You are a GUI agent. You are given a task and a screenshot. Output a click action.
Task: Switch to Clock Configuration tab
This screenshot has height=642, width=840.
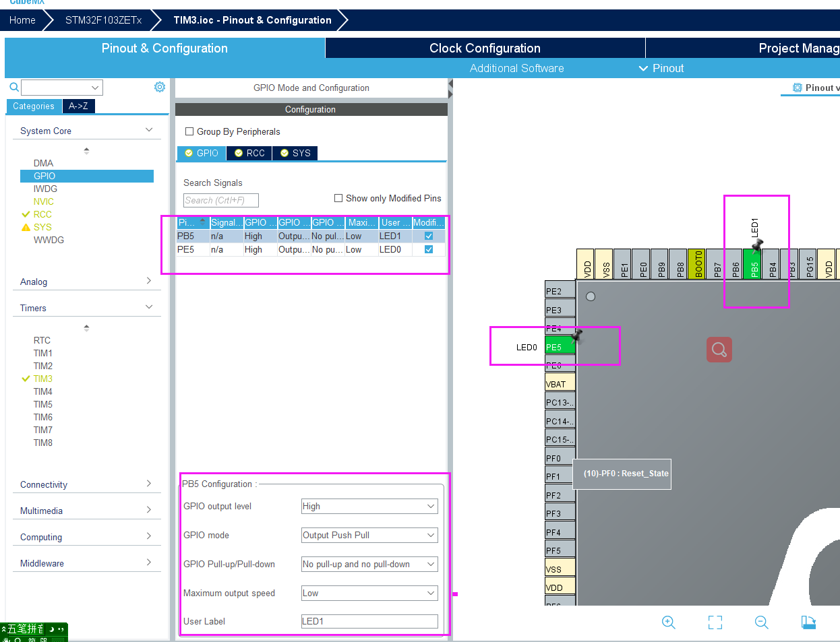coord(485,48)
